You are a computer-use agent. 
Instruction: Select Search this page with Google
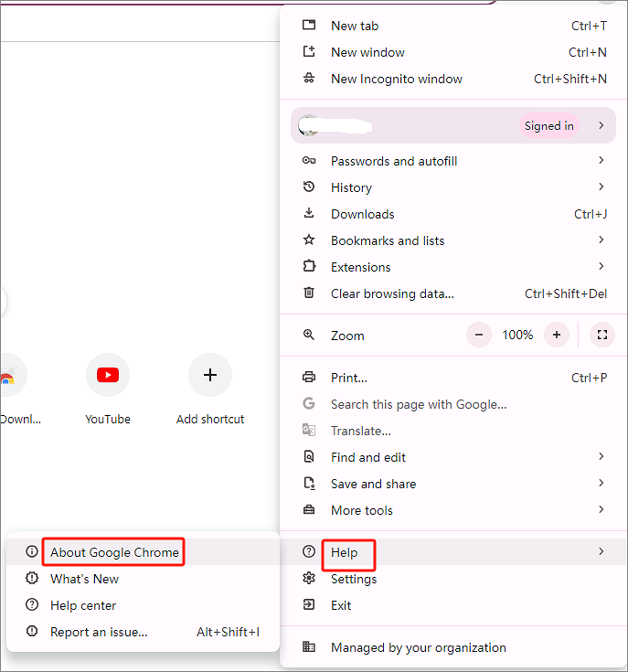(x=453, y=404)
